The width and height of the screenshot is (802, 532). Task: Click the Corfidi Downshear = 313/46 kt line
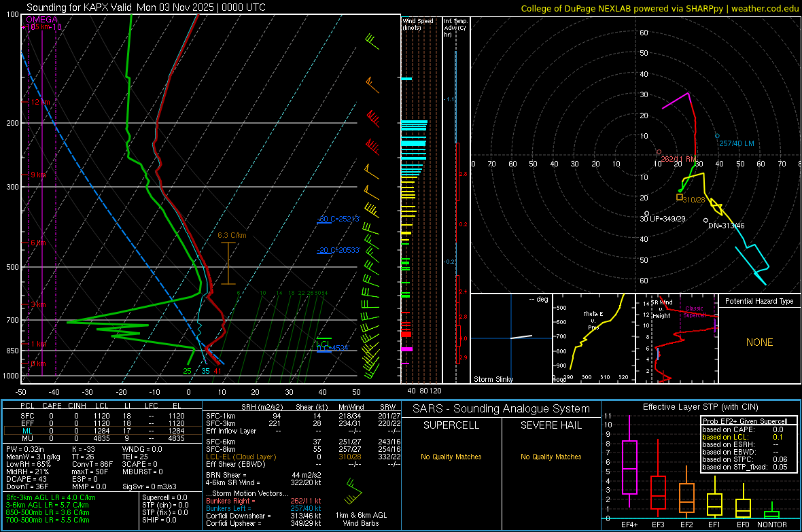coord(264,516)
